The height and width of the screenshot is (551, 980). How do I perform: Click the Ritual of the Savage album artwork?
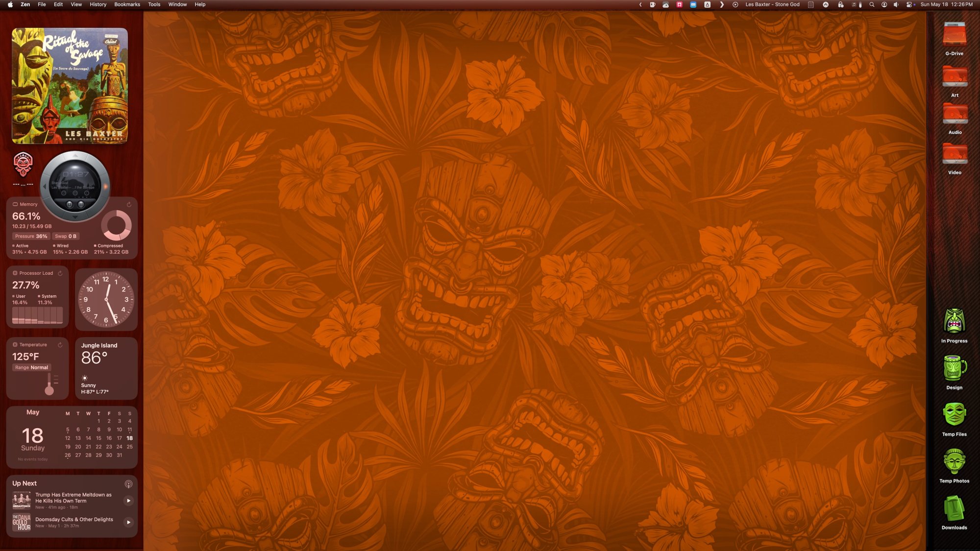pyautogui.click(x=70, y=86)
